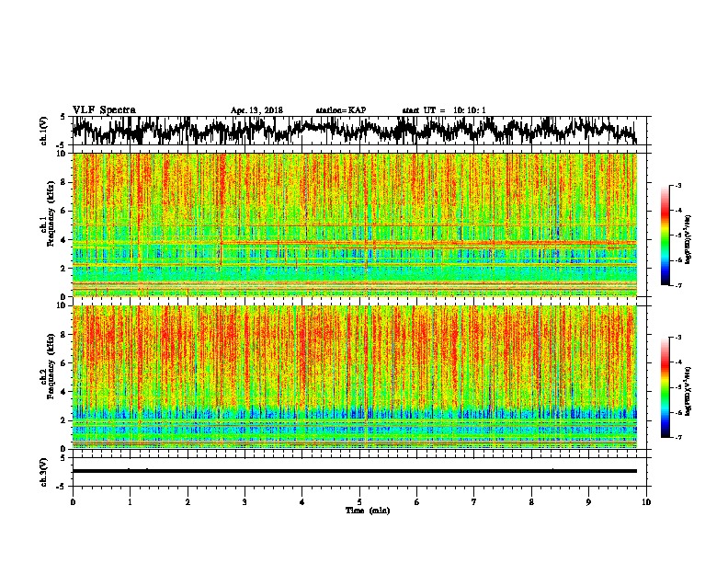728x563 pixels.
Task: Click the '6' kHz tick label of ch.2 spectrogram
Action: (x=64, y=362)
